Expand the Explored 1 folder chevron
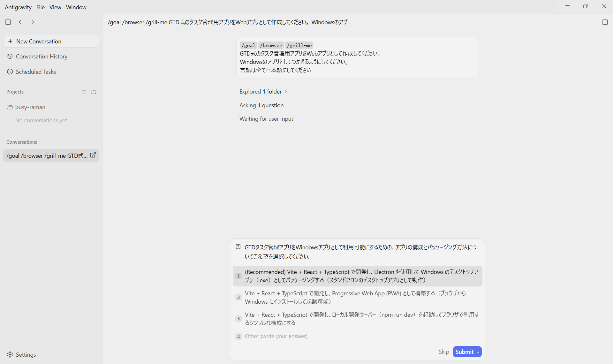The height and width of the screenshot is (364, 613). [286, 92]
